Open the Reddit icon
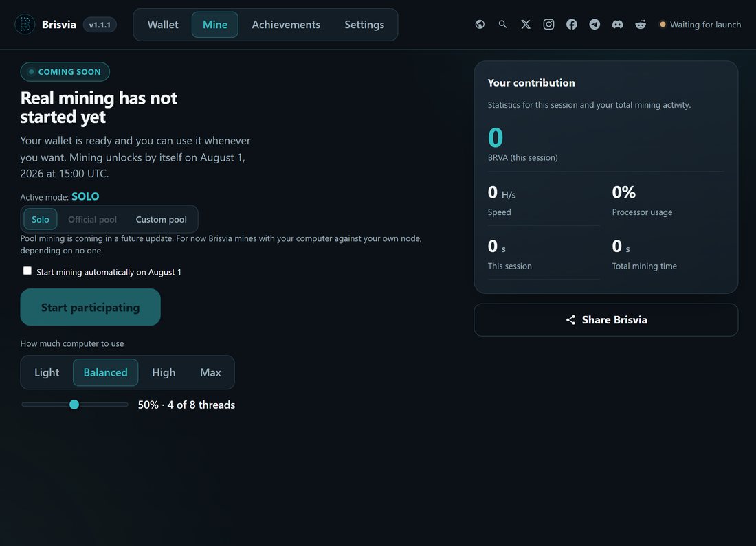 click(x=641, y=25)
